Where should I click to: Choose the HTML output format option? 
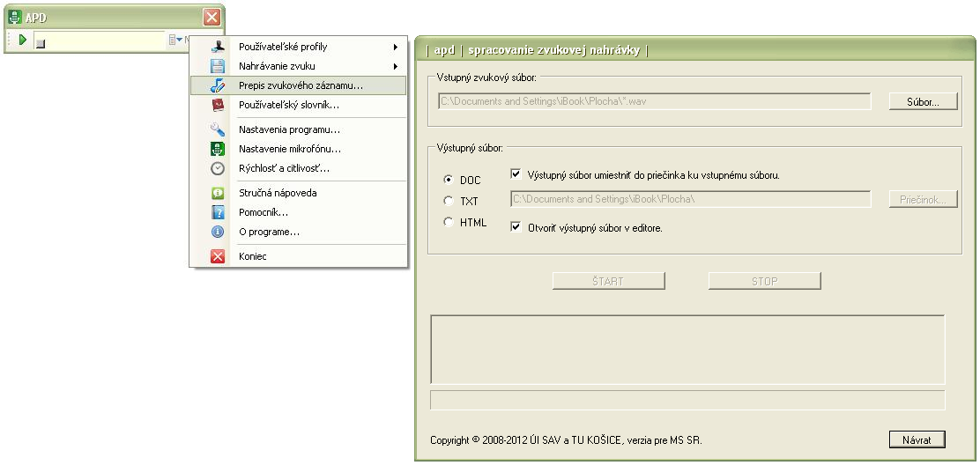[448, 222]
